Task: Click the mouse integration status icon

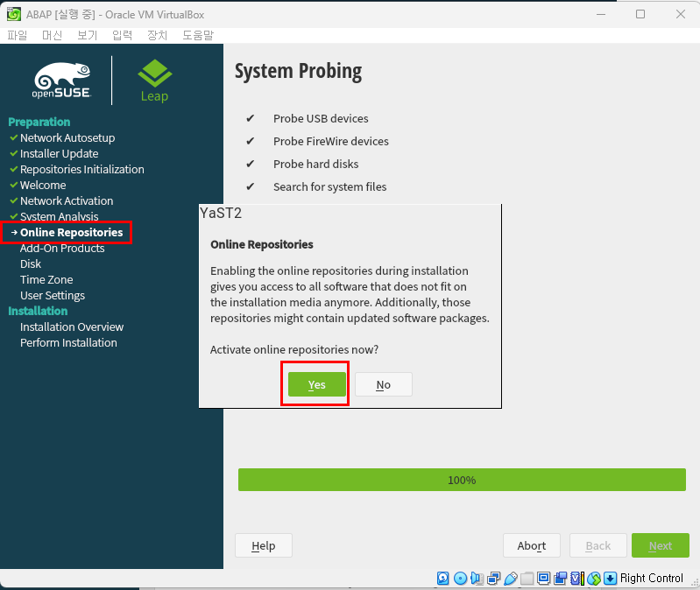Action: pos(594,579)
